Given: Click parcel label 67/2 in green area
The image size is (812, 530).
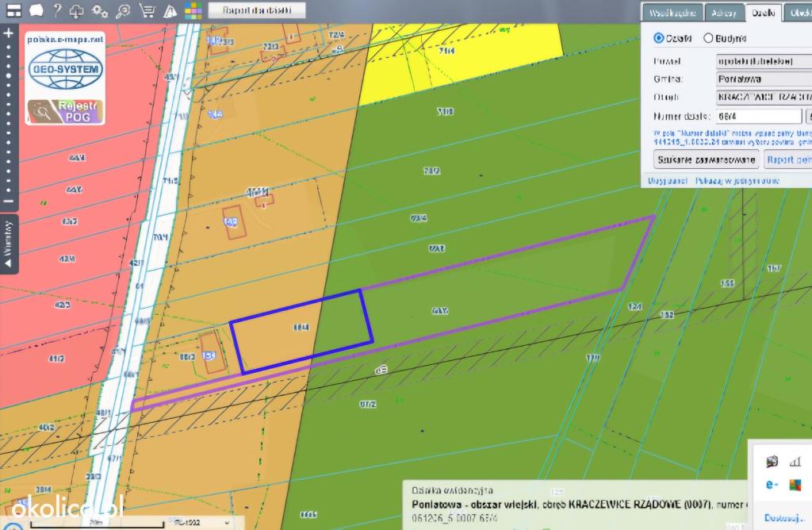Looking at the screenshot, I should point(368,404).
